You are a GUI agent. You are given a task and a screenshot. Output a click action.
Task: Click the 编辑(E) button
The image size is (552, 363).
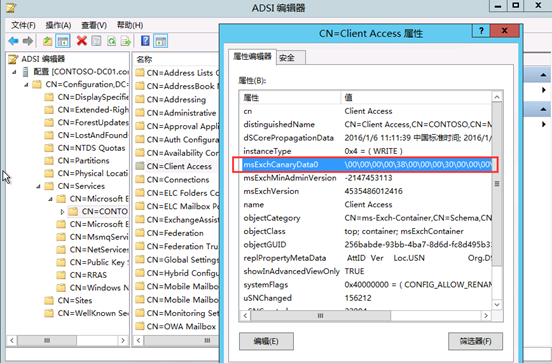click(266, 341)
